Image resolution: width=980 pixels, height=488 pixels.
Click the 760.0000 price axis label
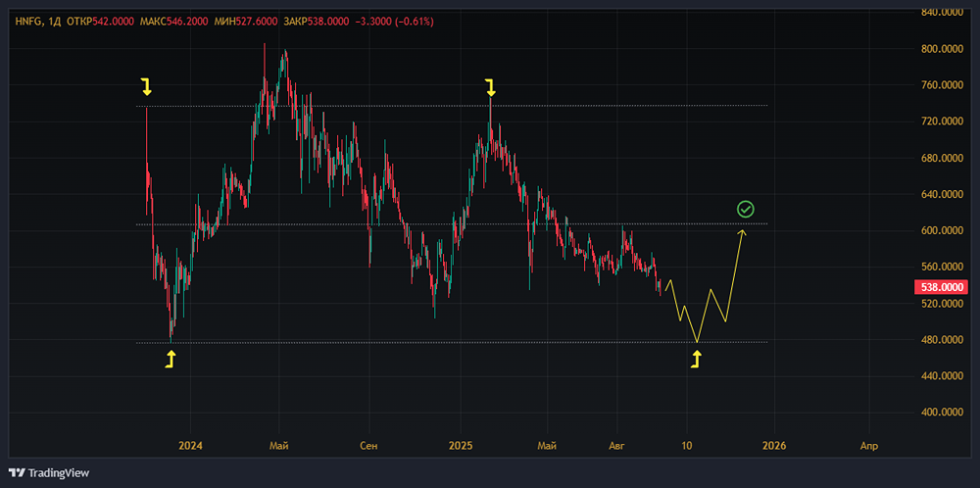[x=944, y=85]
